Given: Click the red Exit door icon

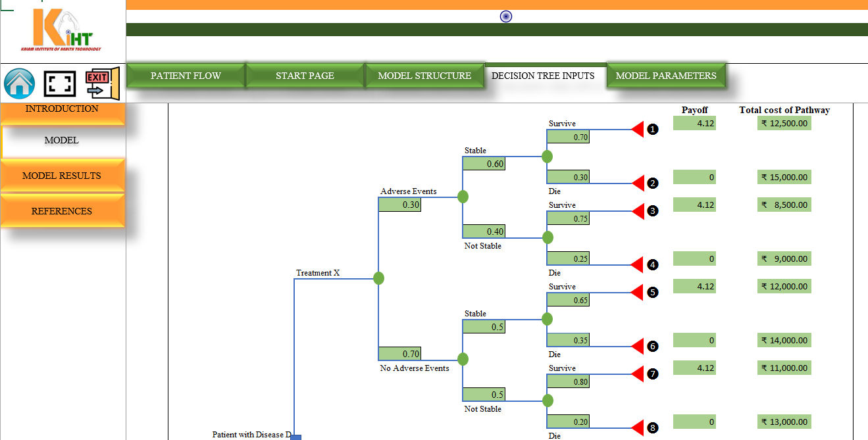Looking at the screenshot, I should (x=102, y=83).
